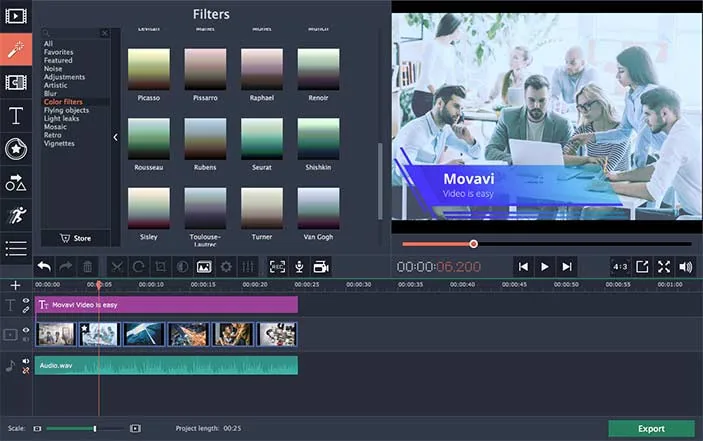Select the Light leaks filter category
Screen dimensions: 703x441
click(61, 118)
